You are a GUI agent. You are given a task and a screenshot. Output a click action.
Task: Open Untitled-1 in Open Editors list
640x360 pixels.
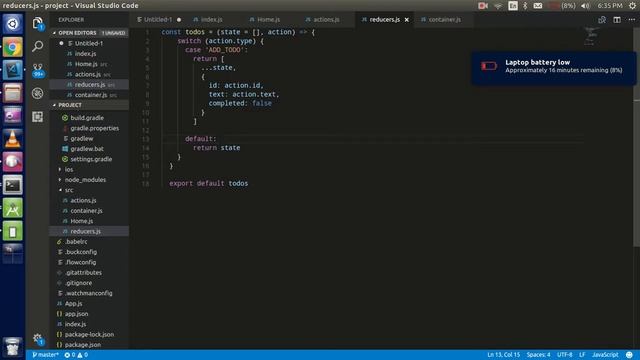[89, 43]
